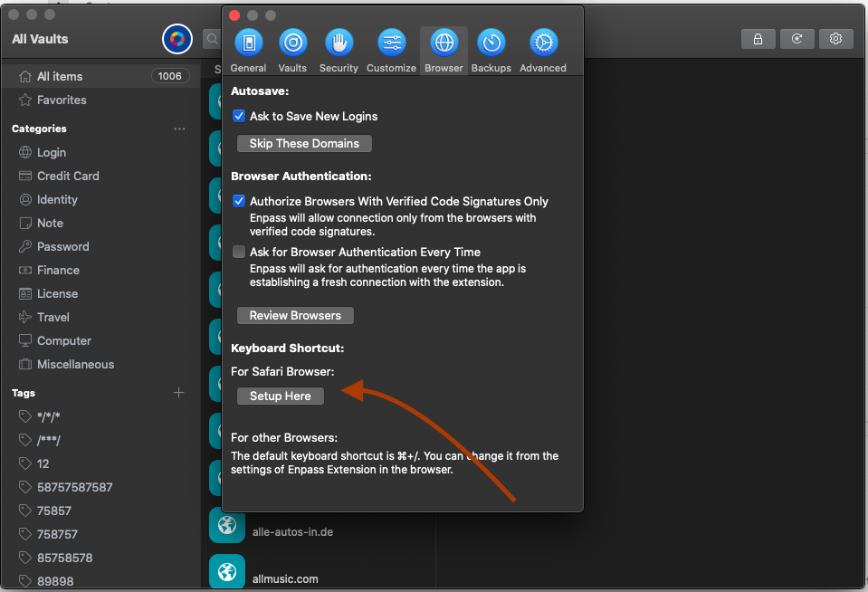Open the Vaults preferences tab
This screenshot has height=592, width=868.
(292, 51)
